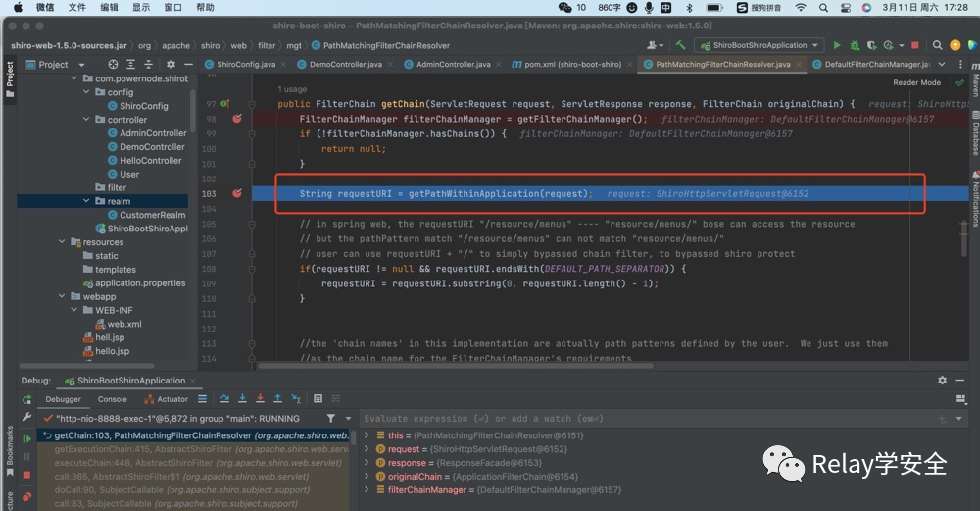Select application.properties in the project tree
The width and height of the screenshot is (980, 511).
[134, 282]
